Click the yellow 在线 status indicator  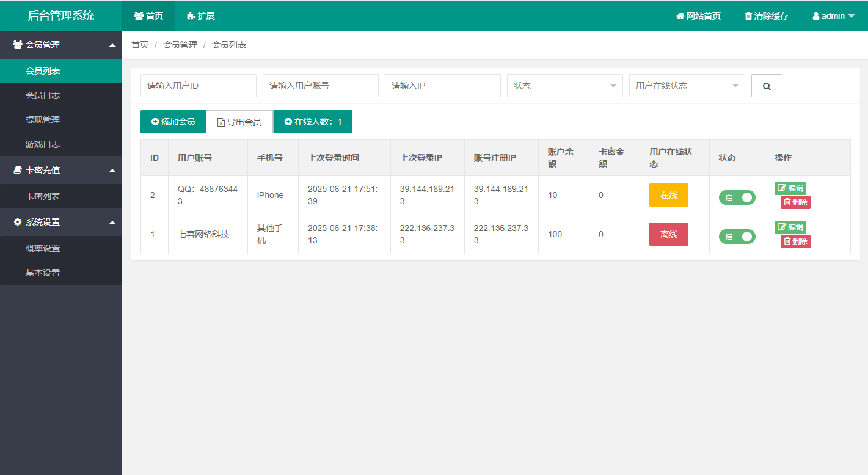point(668,195)
